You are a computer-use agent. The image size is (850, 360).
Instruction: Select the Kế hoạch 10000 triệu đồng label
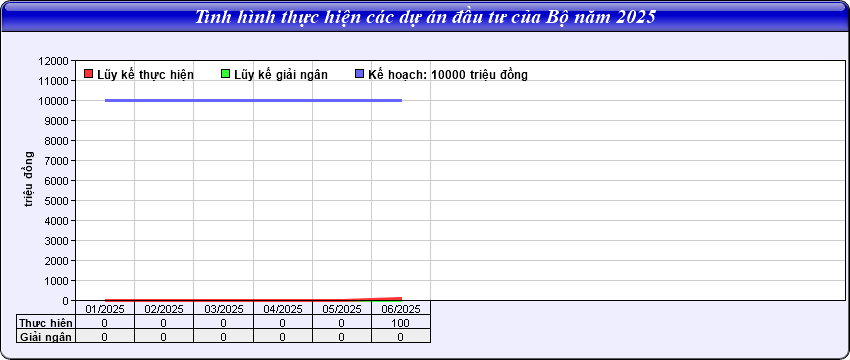(x=448, y=75)
